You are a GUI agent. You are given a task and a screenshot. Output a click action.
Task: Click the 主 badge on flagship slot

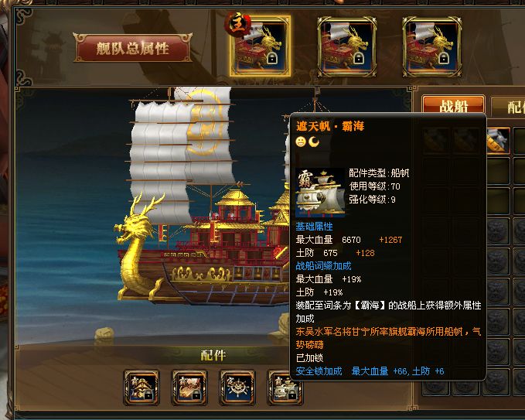pyautogui.click(x=237, y=24)
